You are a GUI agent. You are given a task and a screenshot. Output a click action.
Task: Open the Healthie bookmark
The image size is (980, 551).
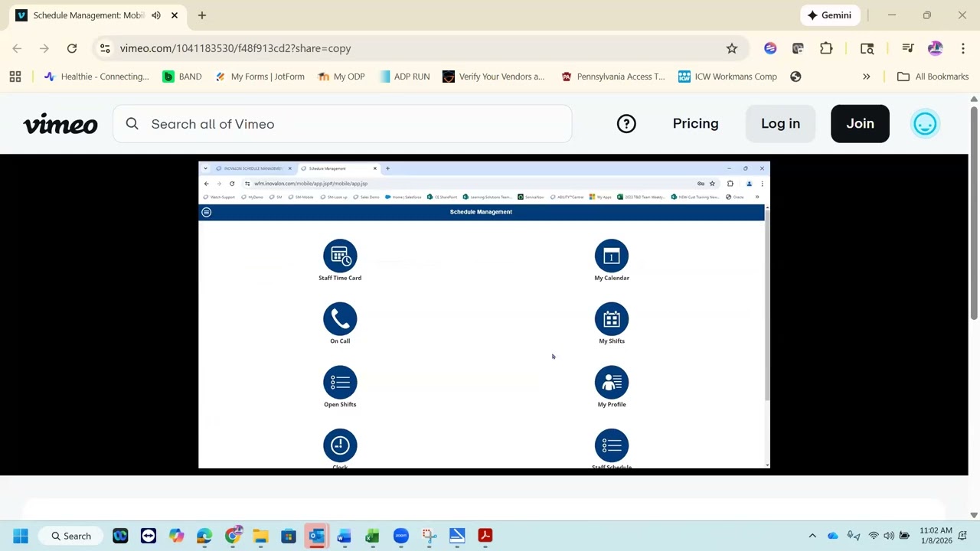coord(96,77)
